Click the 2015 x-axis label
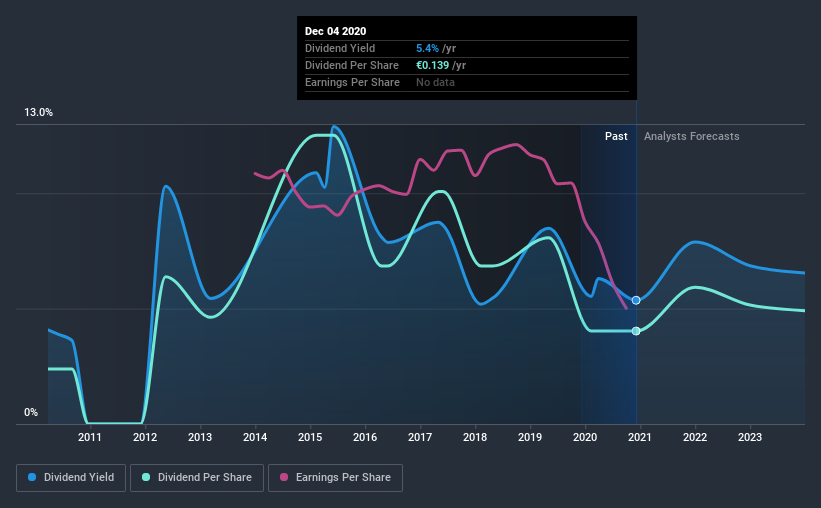Viewport: 821px width, 508px height. coord(310,437)
